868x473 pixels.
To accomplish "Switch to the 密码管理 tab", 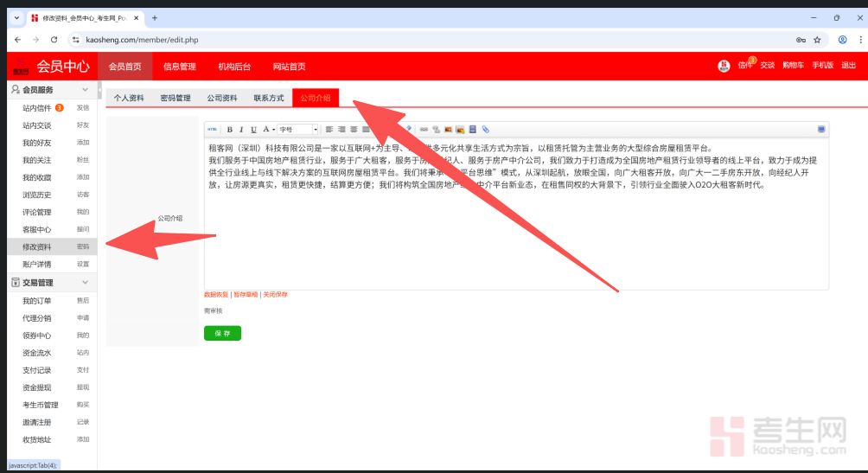I will (176, 98).
